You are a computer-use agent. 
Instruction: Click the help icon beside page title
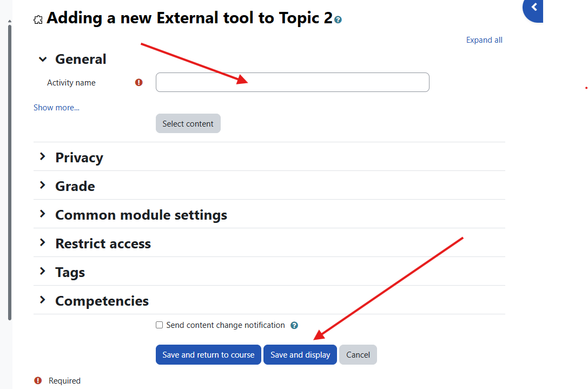point(338,20)
